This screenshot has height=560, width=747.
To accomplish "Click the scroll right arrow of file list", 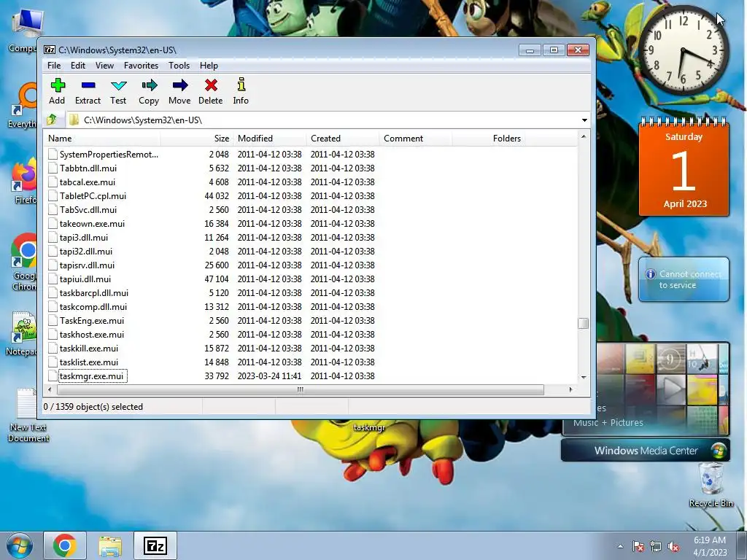I will click(x=570, y=389).
